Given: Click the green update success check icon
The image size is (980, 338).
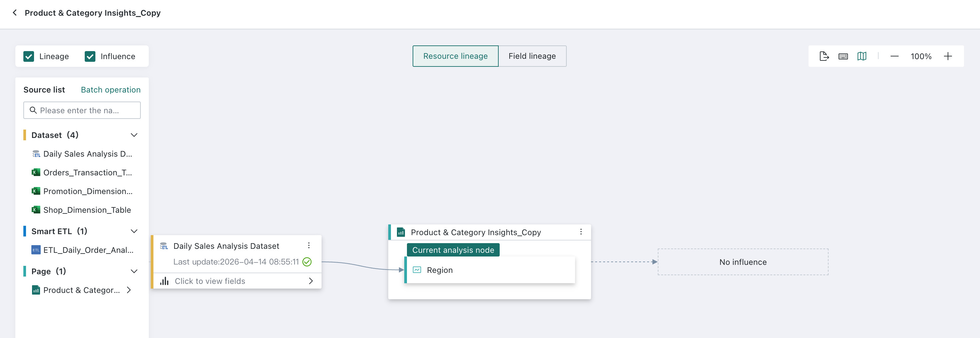Looking at the screenshot, I should tap(307, 262).
